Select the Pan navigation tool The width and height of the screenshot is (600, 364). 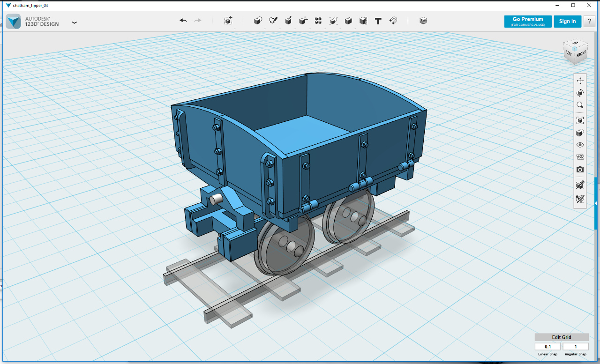[580, 81]
